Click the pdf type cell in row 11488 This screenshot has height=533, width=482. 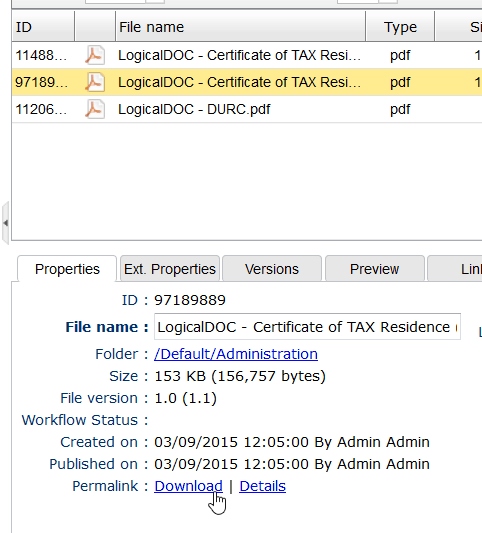coord(400,55)
